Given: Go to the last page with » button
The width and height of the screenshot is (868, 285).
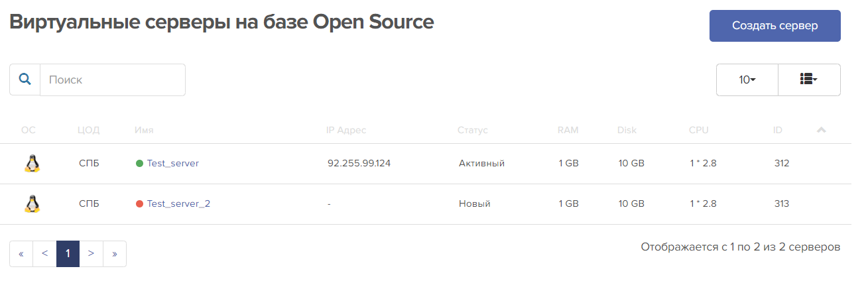Looking at the screenshot, I should tap(115, 253).
